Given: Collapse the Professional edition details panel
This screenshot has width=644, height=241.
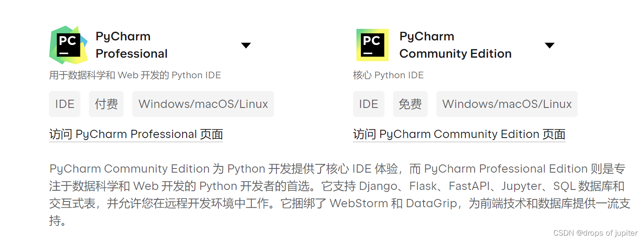Looking at the screenshot, I should [246, 45].
